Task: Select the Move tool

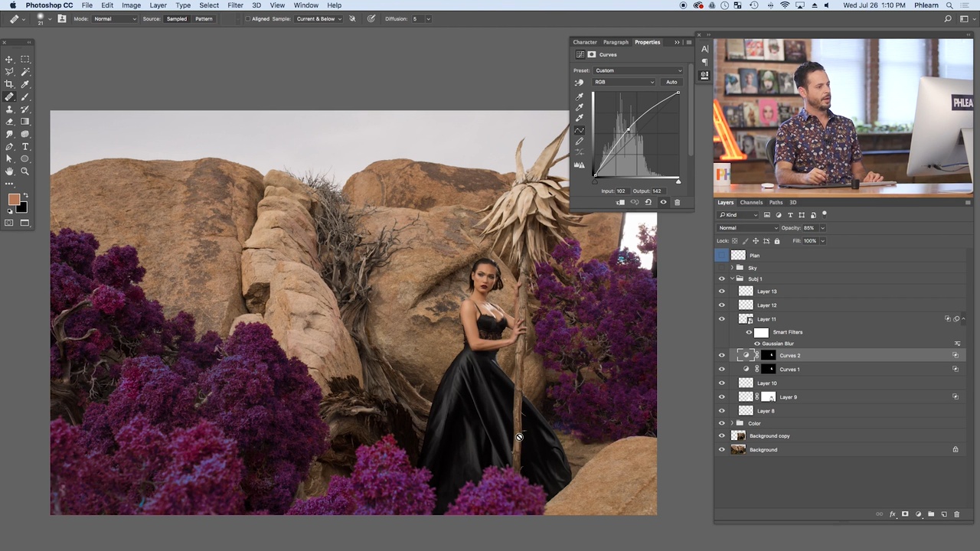Action: coord(9,59)
